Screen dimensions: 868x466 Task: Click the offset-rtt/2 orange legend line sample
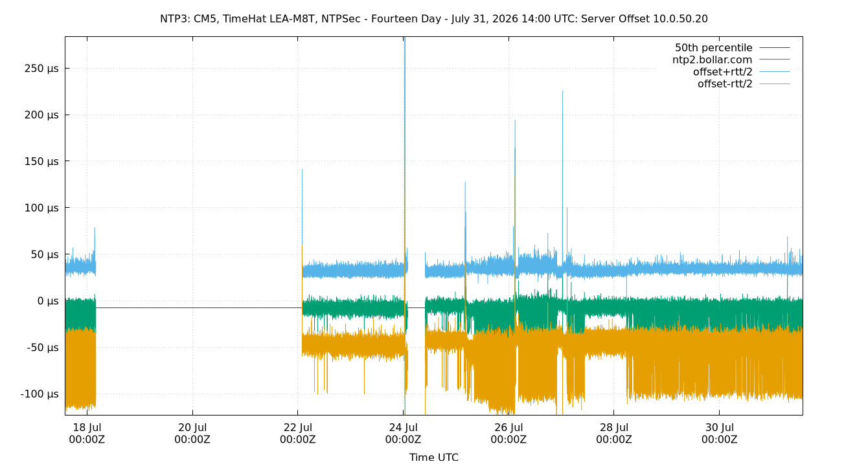point(774,83)
